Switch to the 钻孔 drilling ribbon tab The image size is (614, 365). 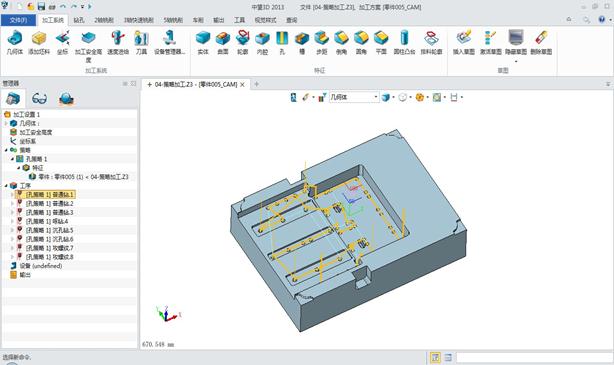point(79,20)
